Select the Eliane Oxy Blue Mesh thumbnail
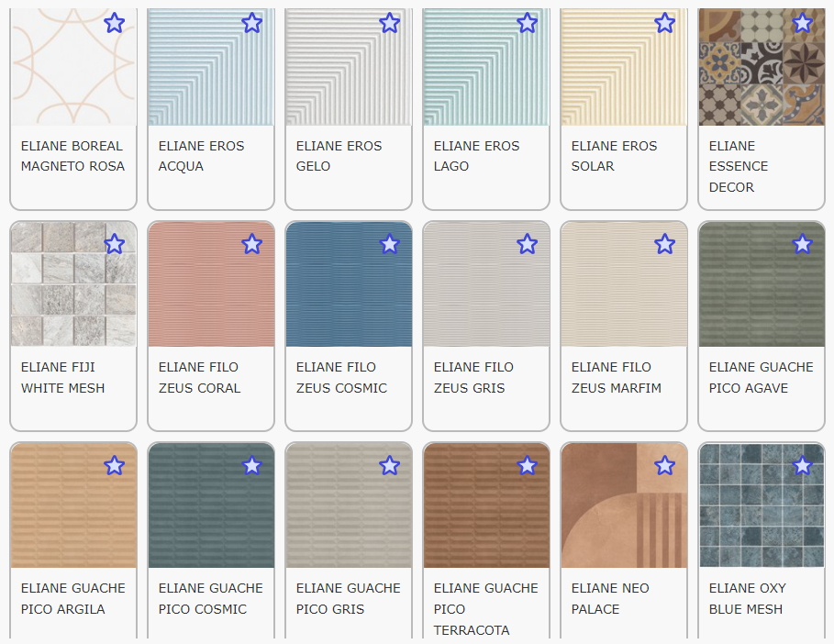 (761, 509)
